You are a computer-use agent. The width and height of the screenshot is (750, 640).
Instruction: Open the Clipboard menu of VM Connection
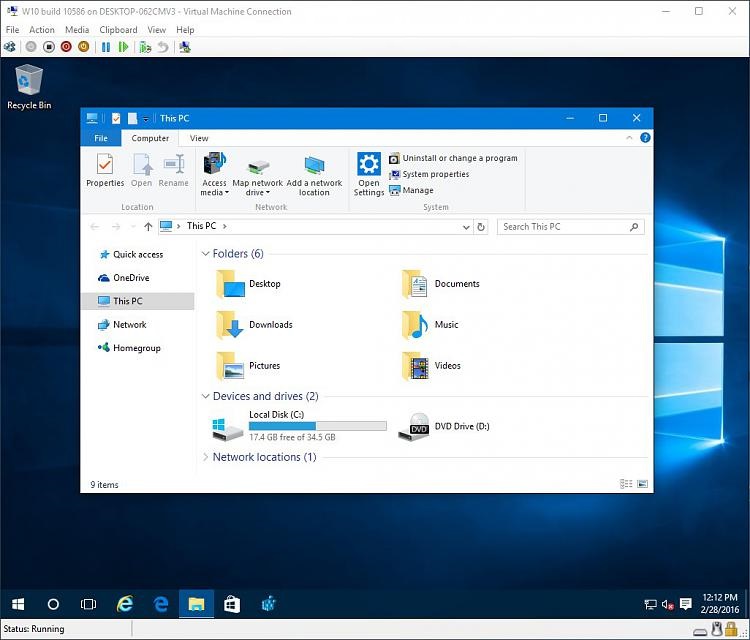[118, 30]
